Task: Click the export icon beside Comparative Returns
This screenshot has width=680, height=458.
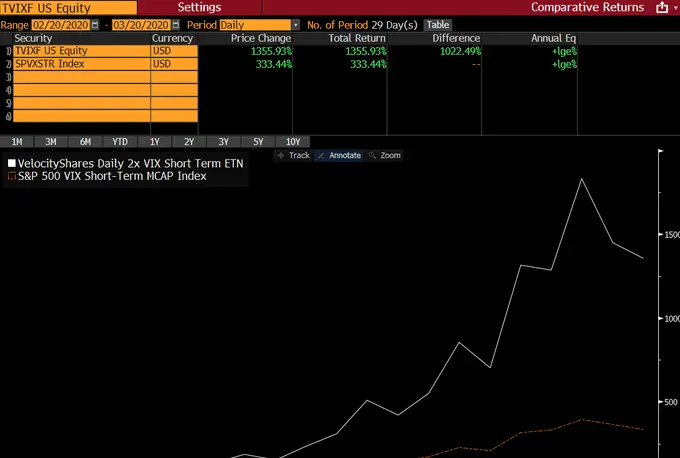Action: pos(661,7)
